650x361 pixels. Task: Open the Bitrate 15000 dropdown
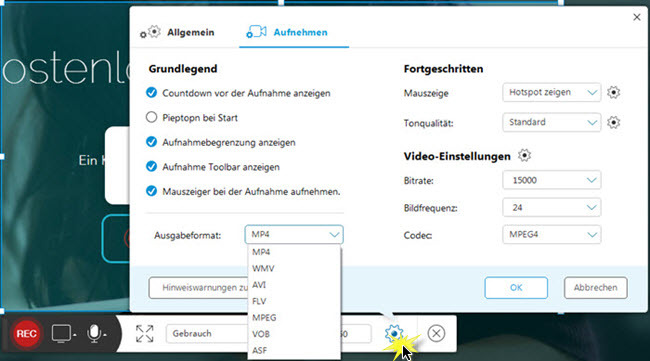[x=552, y=180]
